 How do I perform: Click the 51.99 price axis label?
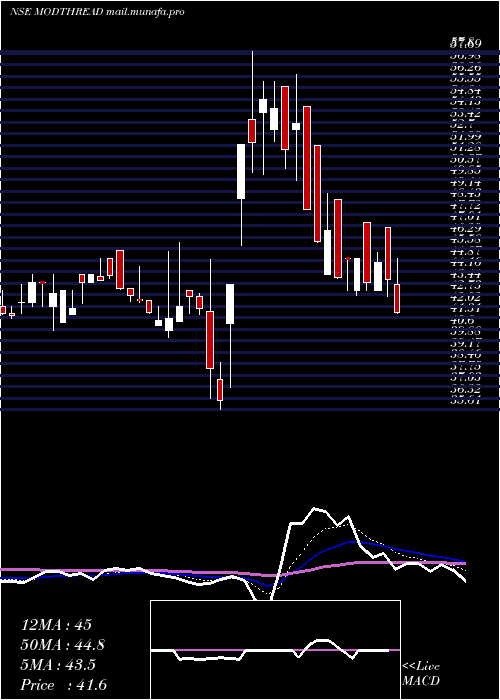coord(466,137)
